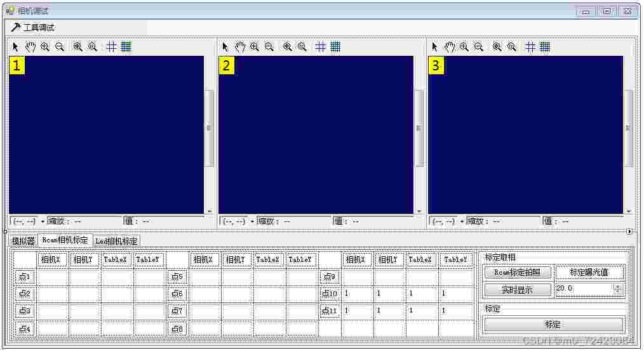Click view 1 vertical scrollbar thumb

coord(209,128)
